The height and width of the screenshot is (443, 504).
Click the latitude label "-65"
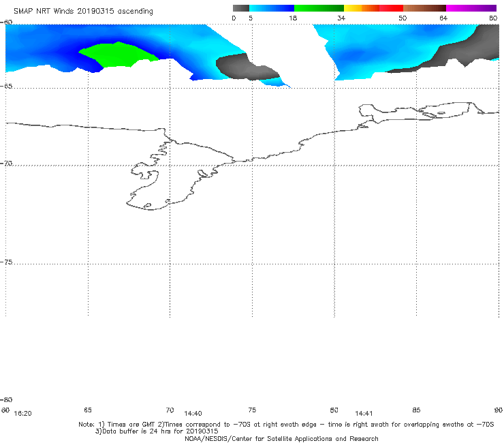pyautogui.click(x=6, y=87)
